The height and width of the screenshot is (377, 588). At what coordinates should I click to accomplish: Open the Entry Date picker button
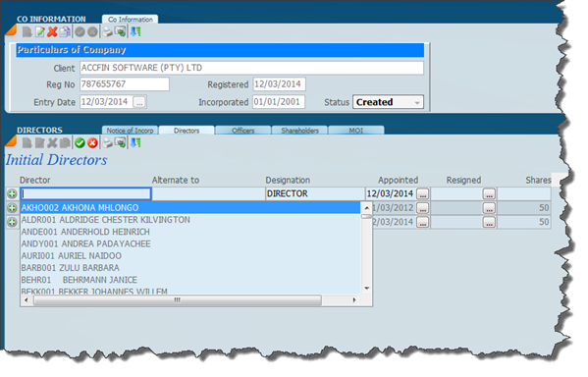[x=139, y=102]
